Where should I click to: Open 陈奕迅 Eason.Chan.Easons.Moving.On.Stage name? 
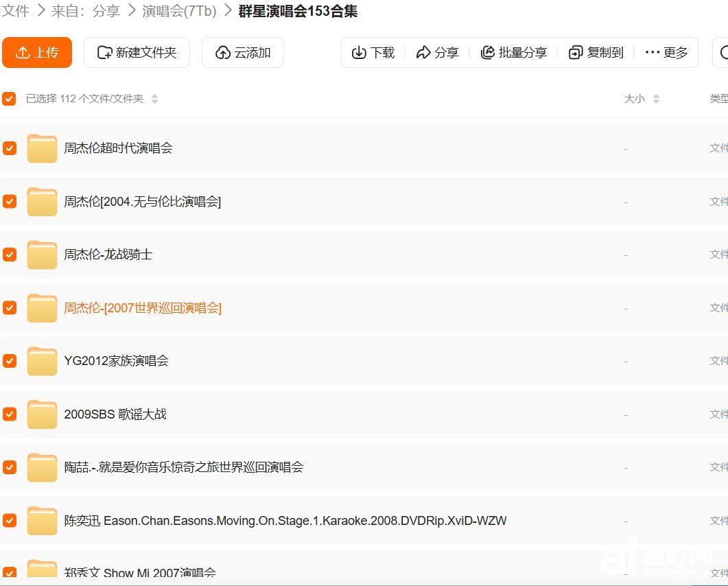(x=285, y=521)
